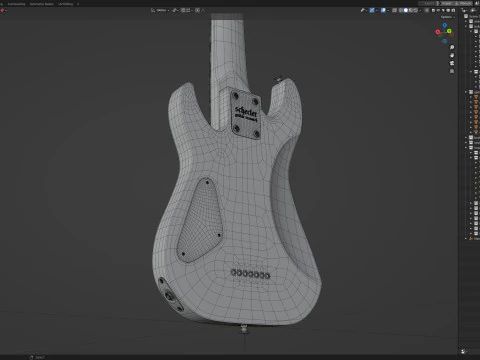Click the pan view hand icon
480x360 pixels.
pyautogui.click(x=452, y=55)
